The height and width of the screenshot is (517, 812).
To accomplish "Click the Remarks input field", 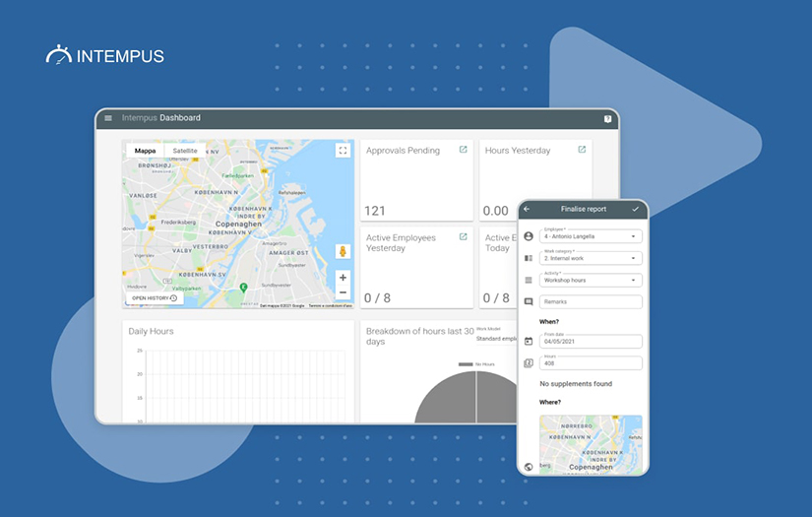I will [591, 302].
